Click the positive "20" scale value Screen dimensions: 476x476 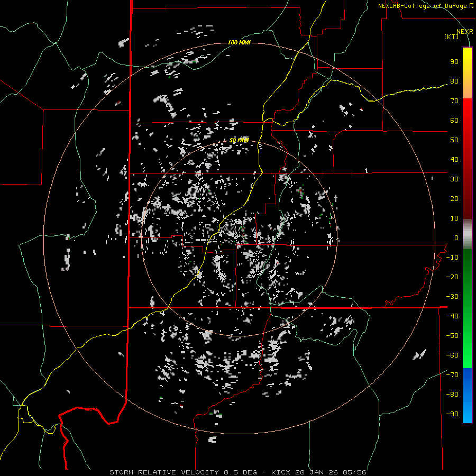454,199
